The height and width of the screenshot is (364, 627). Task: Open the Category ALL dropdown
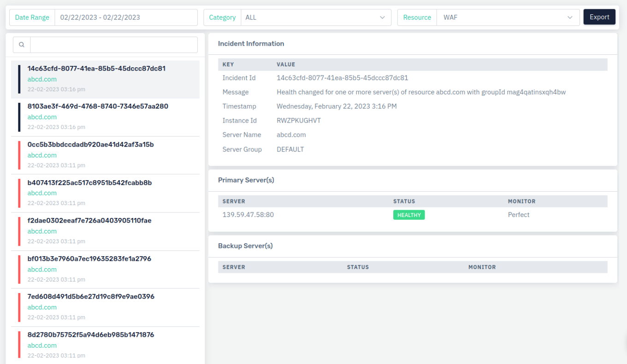point(316,18)
